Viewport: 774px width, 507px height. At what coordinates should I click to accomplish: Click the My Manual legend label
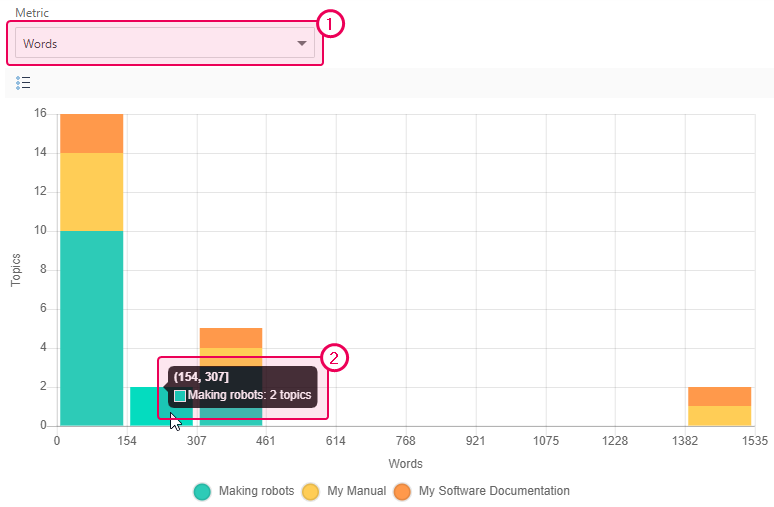[356, 491]
